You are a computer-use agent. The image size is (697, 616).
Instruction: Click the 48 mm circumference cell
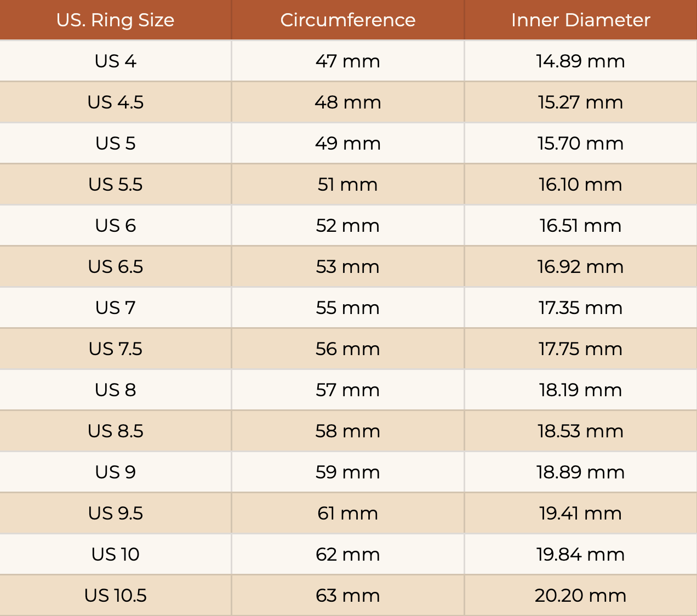click(x=347, y=102)
